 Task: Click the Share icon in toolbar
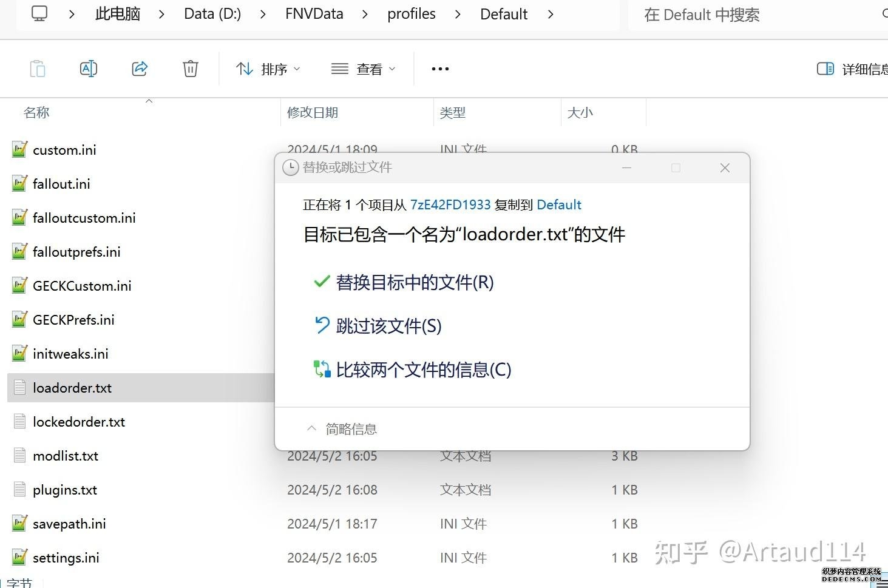point(140,69)
